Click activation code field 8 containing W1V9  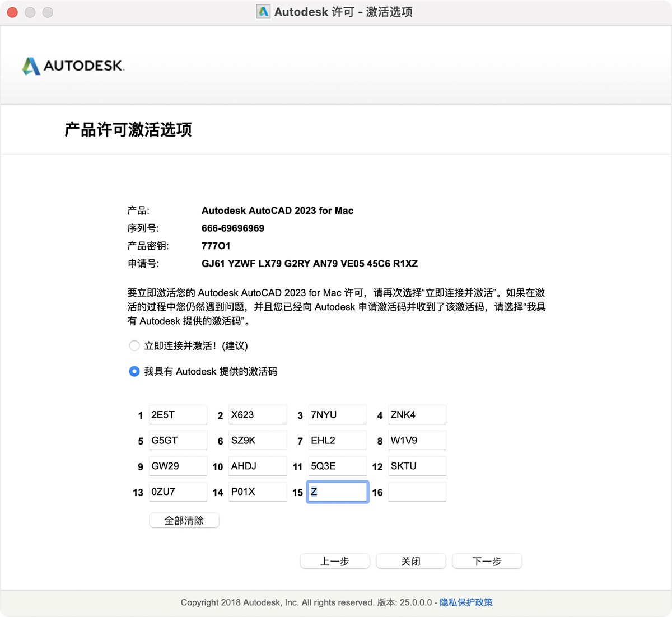coord(417,440)
